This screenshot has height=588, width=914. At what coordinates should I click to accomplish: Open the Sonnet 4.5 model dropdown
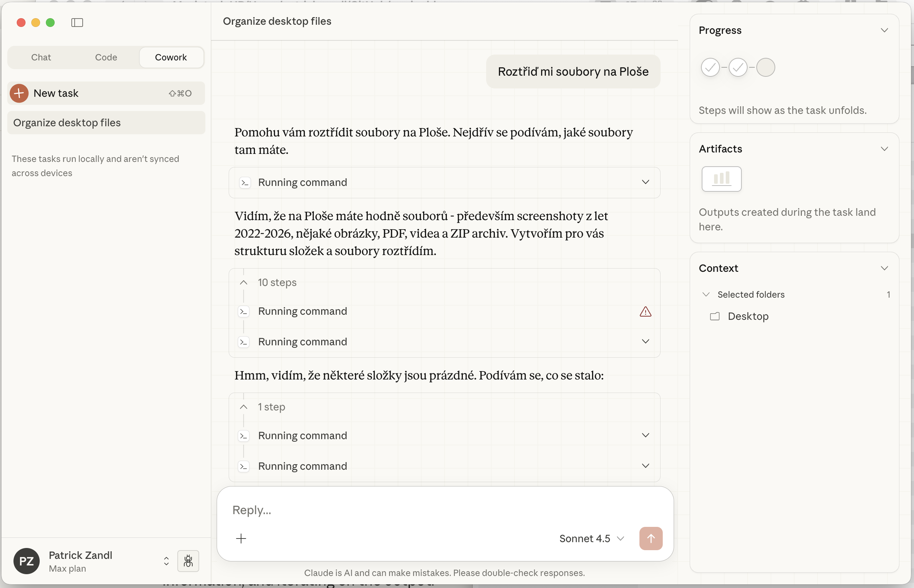(x=591, y=539)
